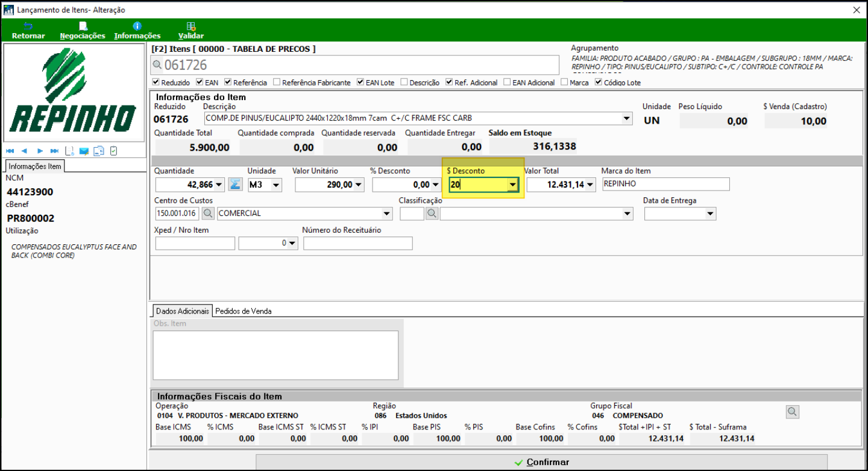Open the Negociações toolbar item

(83, 31)
